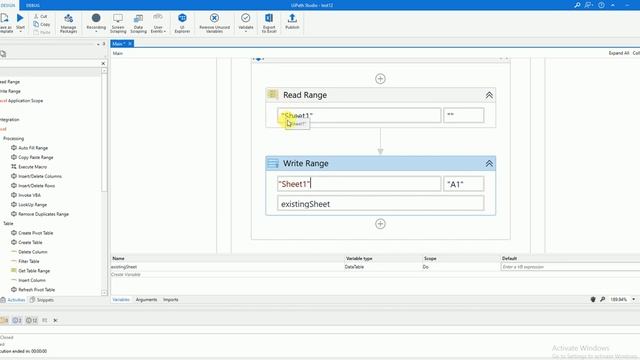Open UI Explorer
This screenshot has width=640, height=360.
(182, 23)
